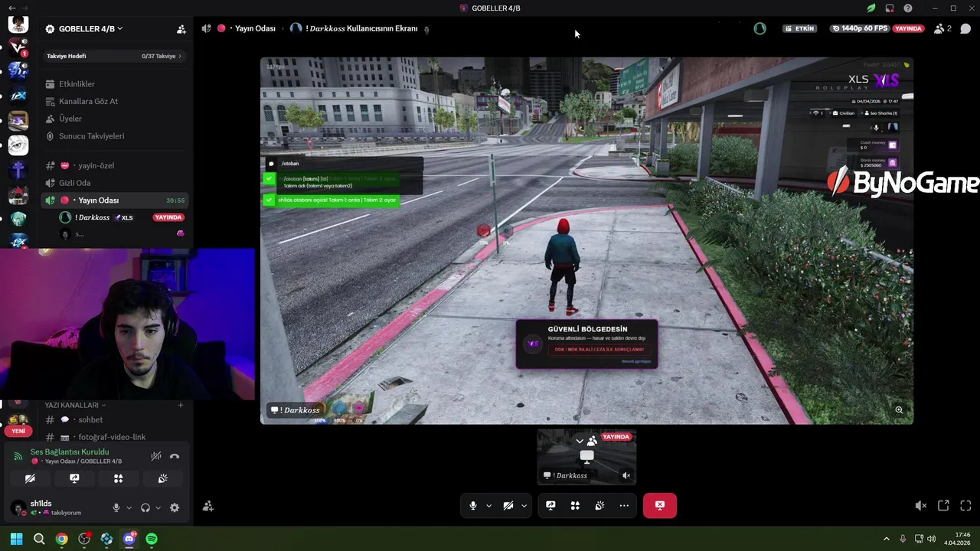Deafen with the headphones icon
Screen dimensions: 980x551
(x=145, y=507)
